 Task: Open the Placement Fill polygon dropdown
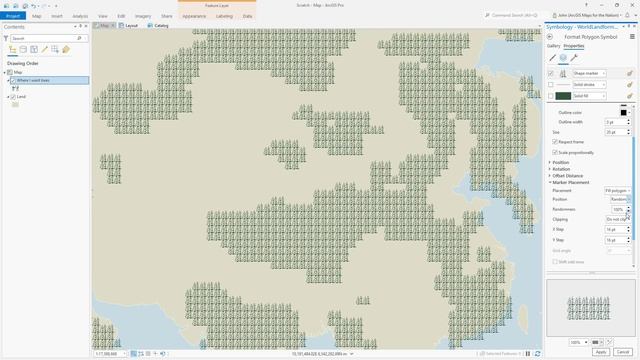(618, 191)
